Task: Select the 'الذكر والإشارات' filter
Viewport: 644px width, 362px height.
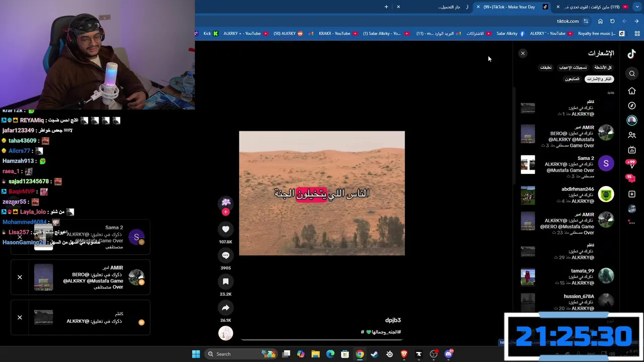Action: point(600,79)
